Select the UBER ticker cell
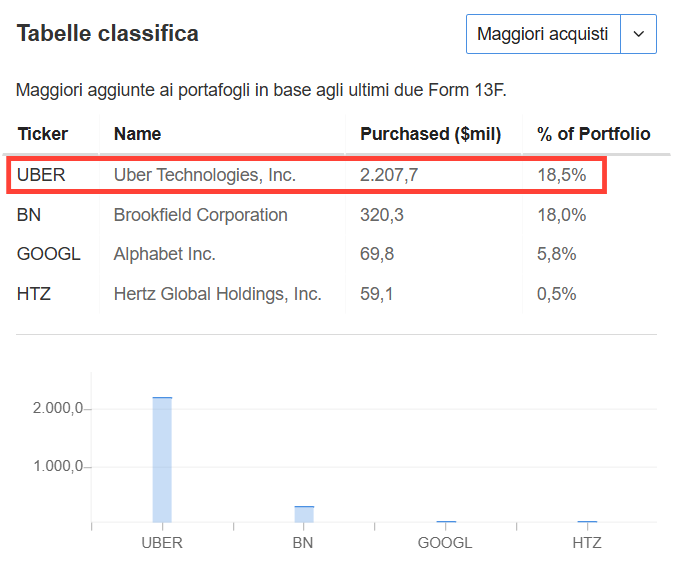Screen dimensions: 675x573 coord(41,175)
